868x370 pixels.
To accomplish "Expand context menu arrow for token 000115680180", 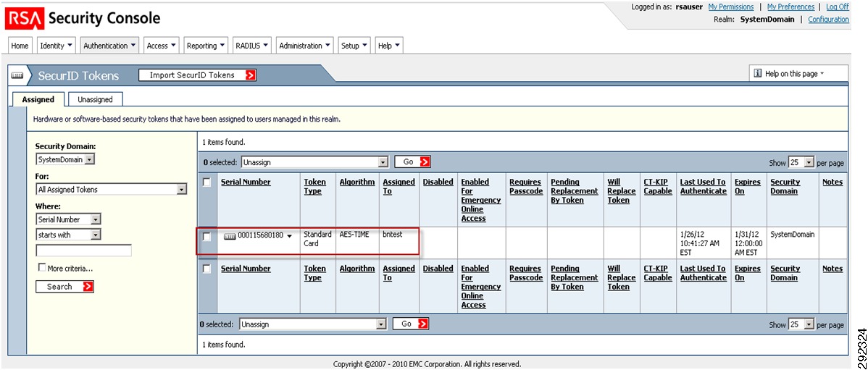I will (x=290, y=237).
